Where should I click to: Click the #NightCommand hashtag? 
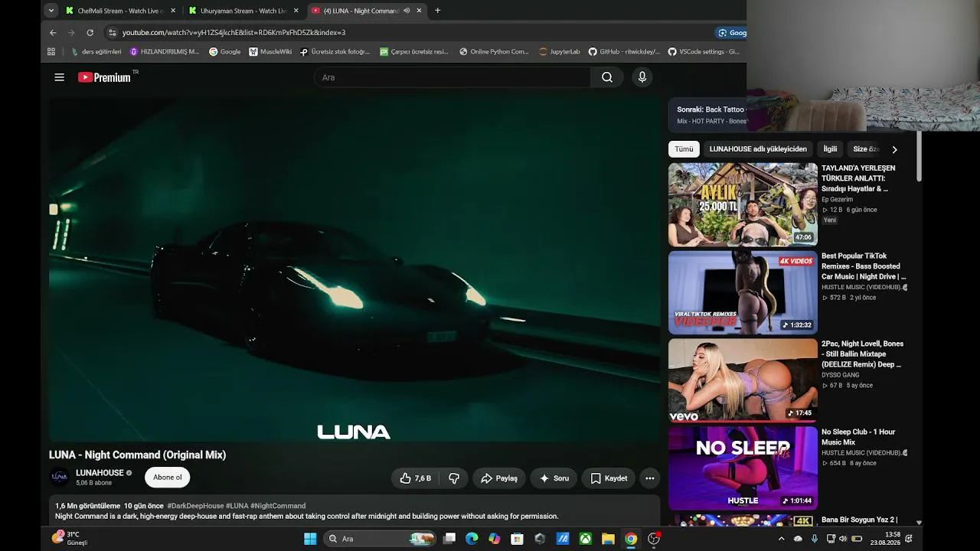pos(278,506)
